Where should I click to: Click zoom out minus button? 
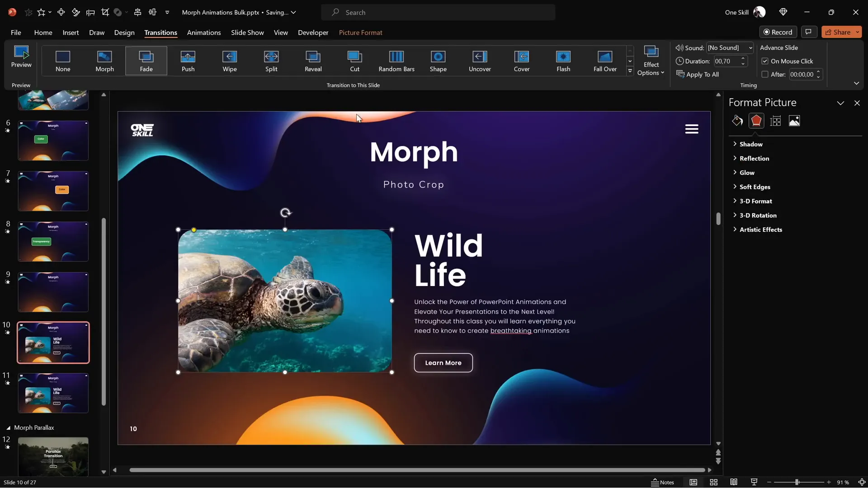769,482
